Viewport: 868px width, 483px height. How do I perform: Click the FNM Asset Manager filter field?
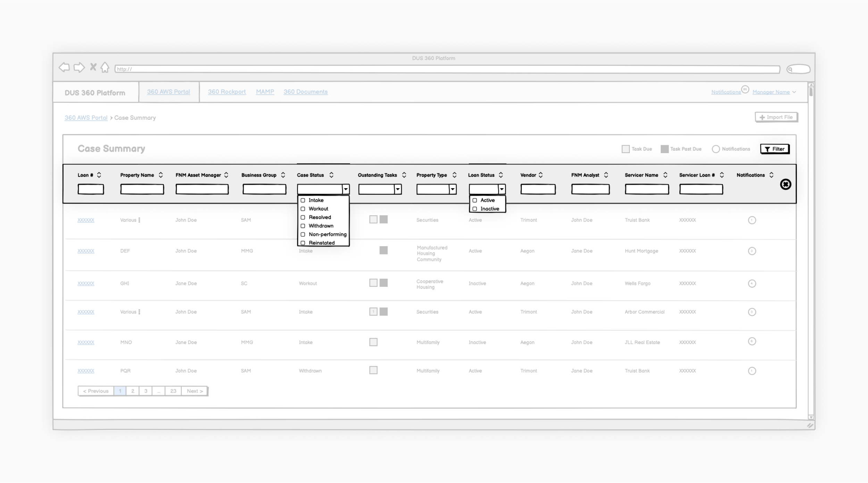(x=202, y=189)
